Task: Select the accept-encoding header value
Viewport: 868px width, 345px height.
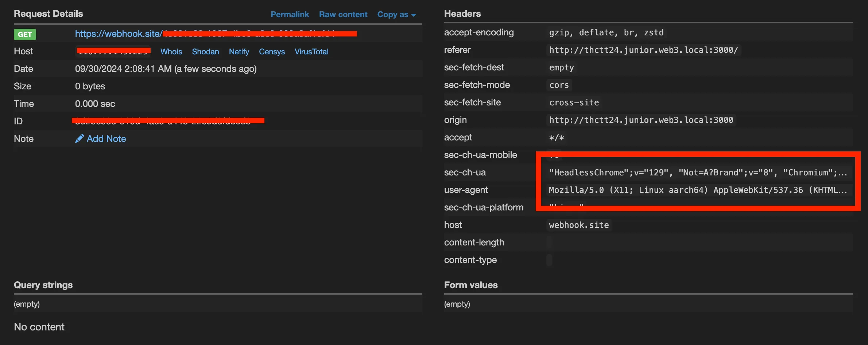Action: [x=606, y=32]
